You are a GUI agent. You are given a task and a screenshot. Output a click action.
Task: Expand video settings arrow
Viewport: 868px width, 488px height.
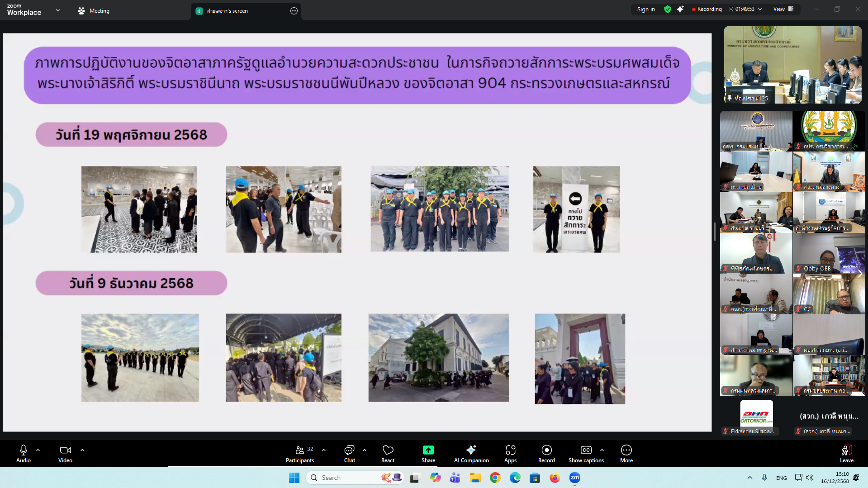(82, 450)
